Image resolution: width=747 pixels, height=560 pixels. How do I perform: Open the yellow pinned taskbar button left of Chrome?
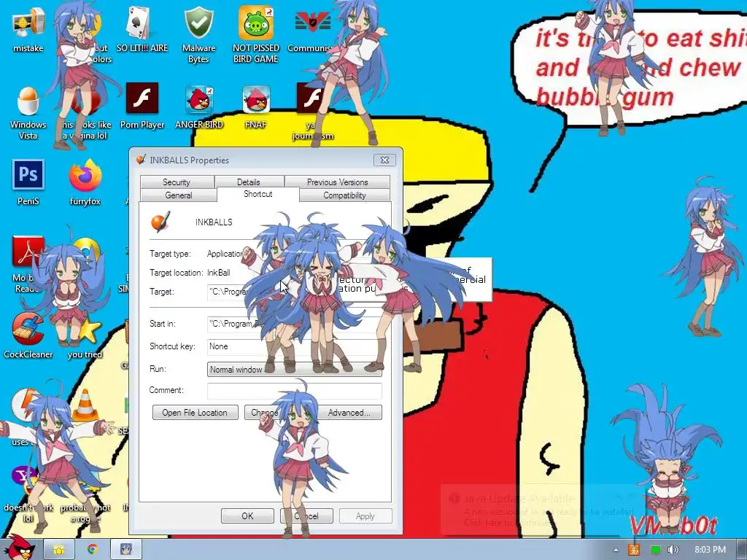coord(58,550)
